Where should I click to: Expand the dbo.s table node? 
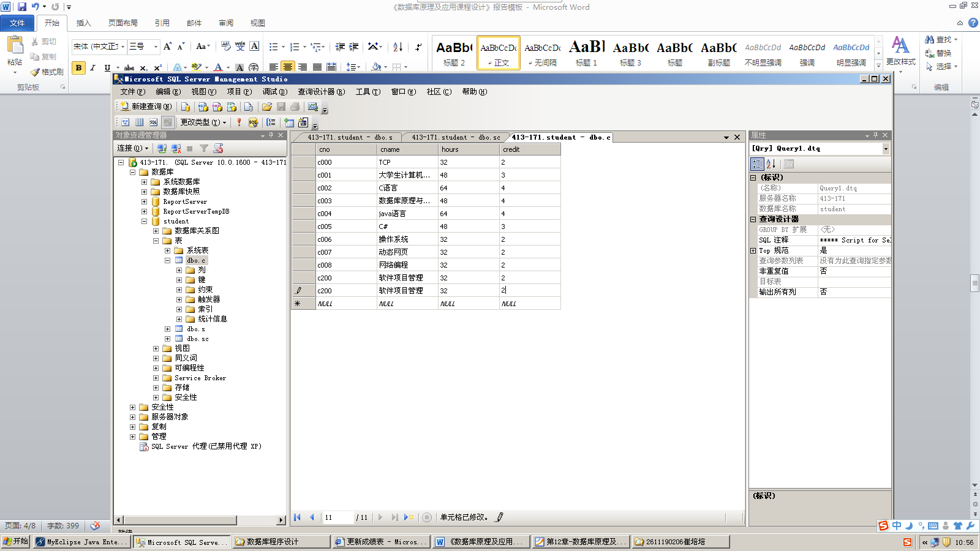[x=168, y=329]
